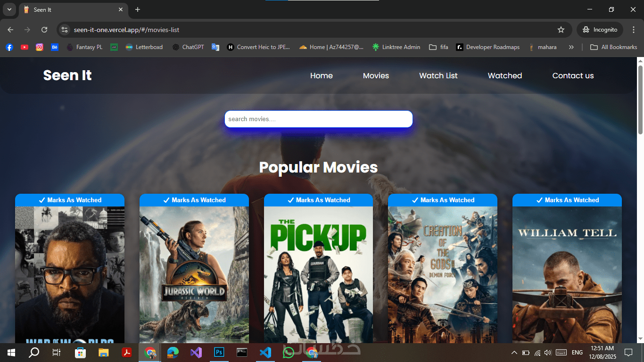Mark the War of the Worlds movie as watched
Image resolution: width=644 pixels, height=362 pixels.
tap(70, 200)
